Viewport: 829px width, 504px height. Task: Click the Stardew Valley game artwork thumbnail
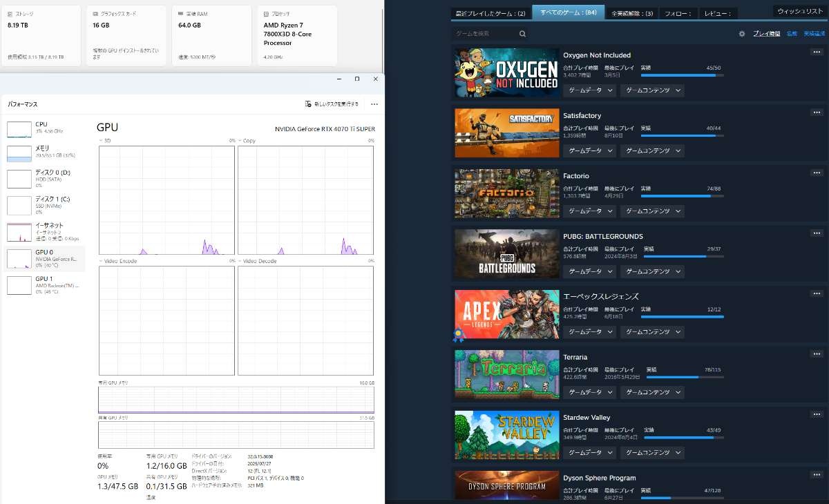click(507, 434)
